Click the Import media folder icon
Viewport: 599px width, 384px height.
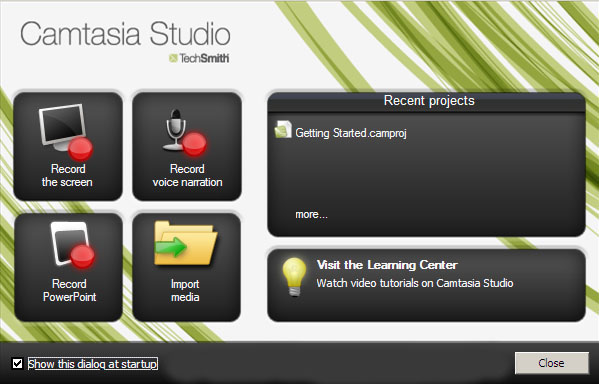tap(186, 243)
